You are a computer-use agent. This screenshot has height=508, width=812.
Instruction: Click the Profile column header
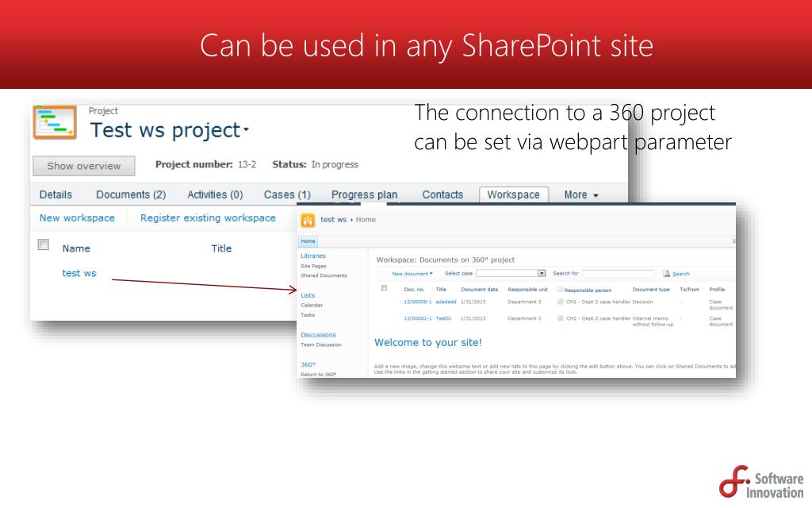[x=717, y=289]
